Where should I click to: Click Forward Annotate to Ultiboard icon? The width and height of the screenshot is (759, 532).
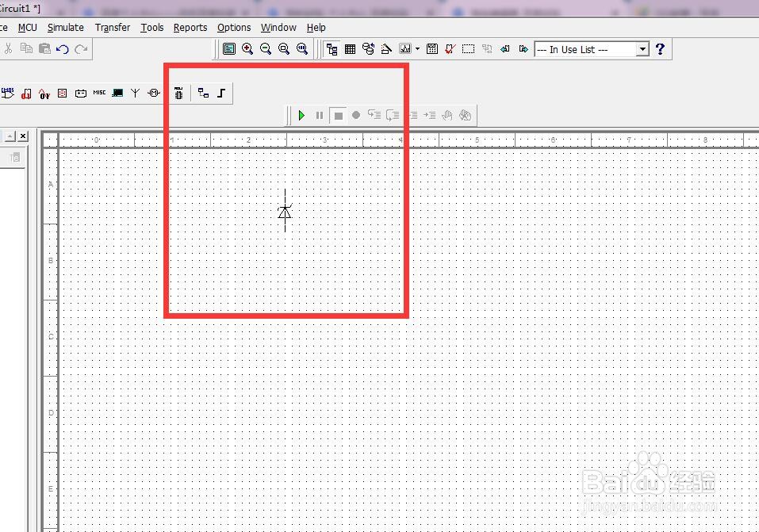(x=523, y=49)
